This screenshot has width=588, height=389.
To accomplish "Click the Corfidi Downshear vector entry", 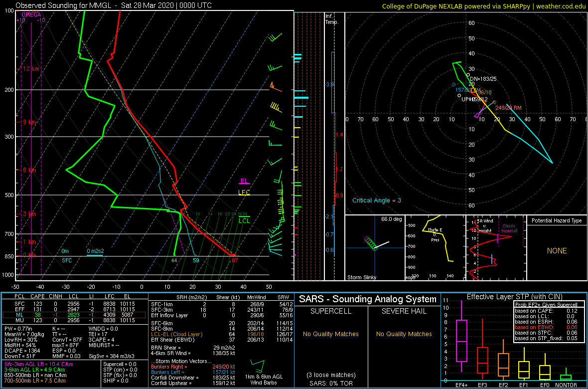I will point(192,378).
